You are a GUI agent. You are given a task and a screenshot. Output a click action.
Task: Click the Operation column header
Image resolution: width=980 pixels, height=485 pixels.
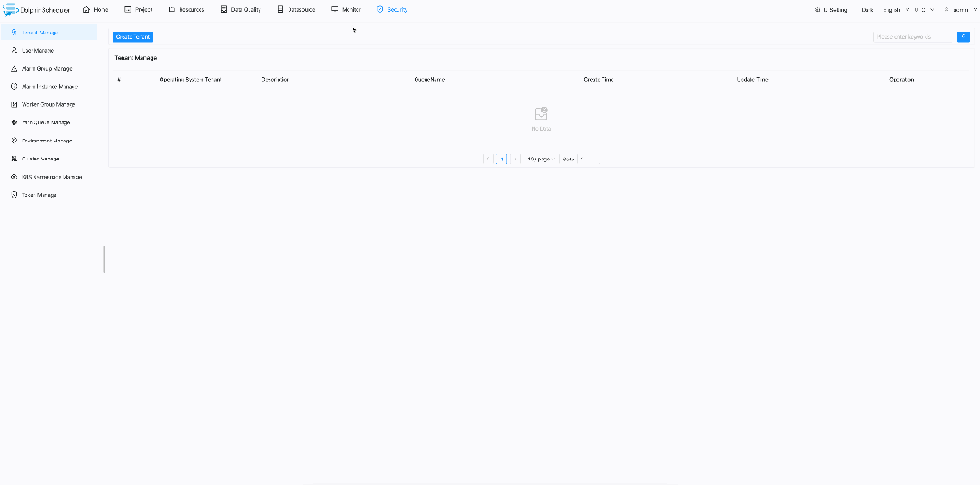point(902,80)
